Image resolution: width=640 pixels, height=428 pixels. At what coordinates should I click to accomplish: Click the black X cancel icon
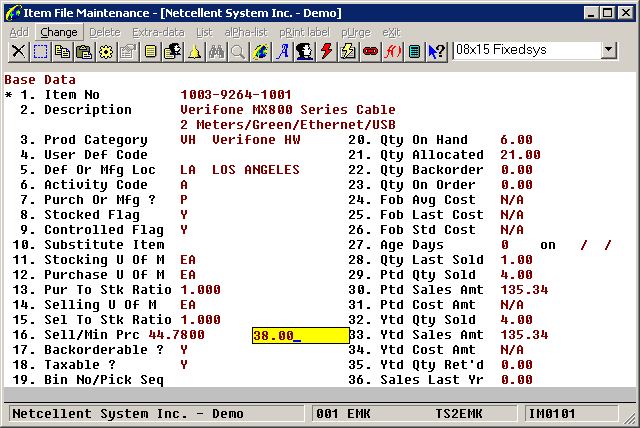tap(18, 52)
